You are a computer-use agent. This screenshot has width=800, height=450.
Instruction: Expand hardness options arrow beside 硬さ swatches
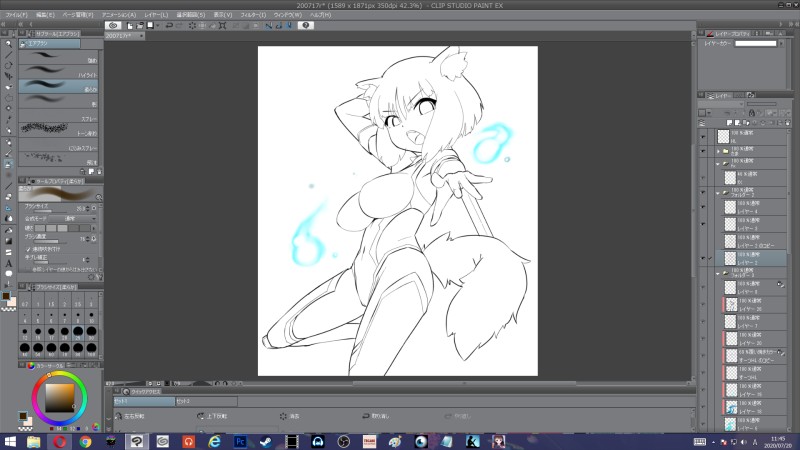click(94, 228)
